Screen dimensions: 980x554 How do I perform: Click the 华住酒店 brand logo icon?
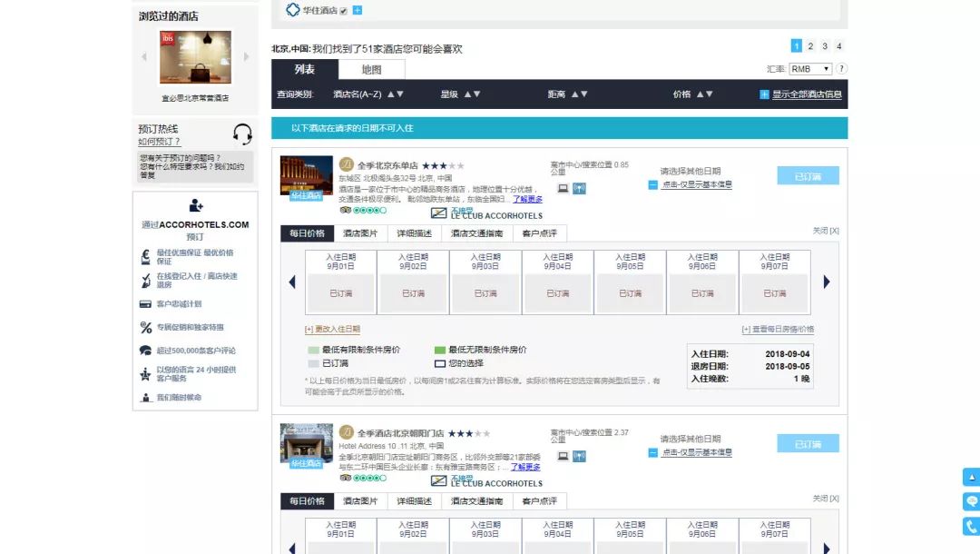[x=292, y=9]
